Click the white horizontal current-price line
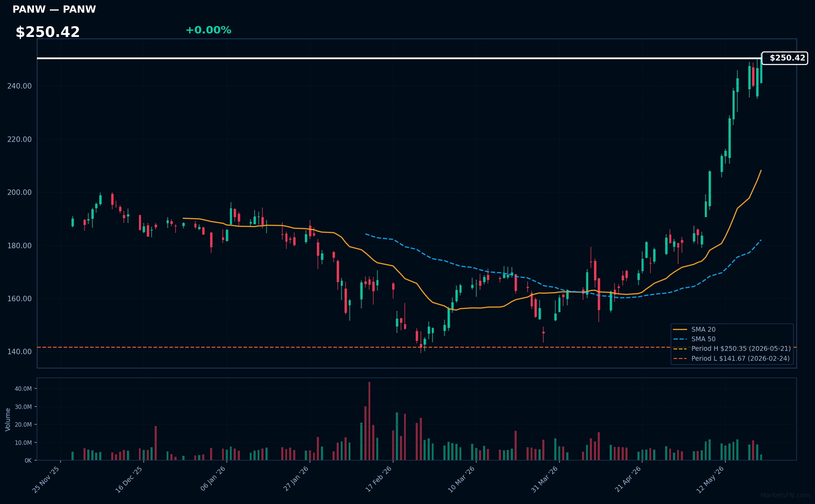The height and width of the screenshot is (504, 815). (x=399, y=58)
